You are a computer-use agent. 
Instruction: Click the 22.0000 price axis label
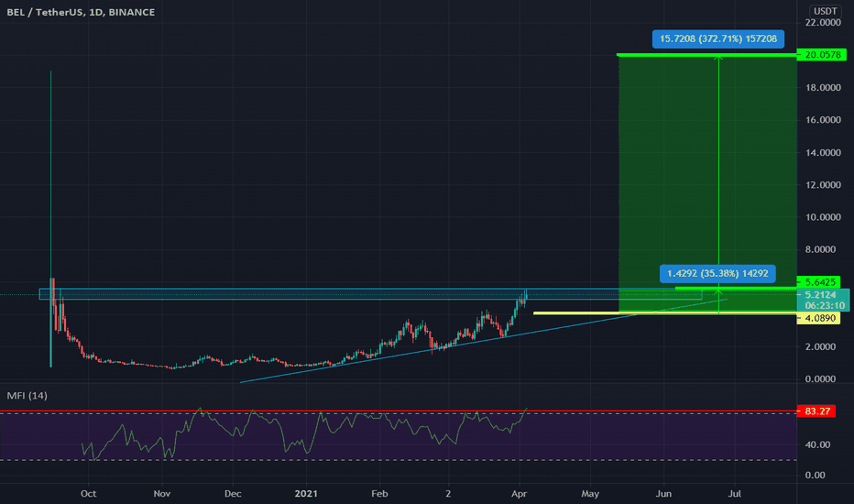823,22
